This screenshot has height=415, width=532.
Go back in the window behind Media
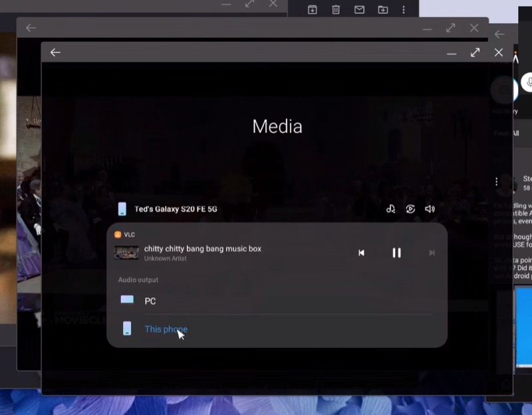pos(31,28)
